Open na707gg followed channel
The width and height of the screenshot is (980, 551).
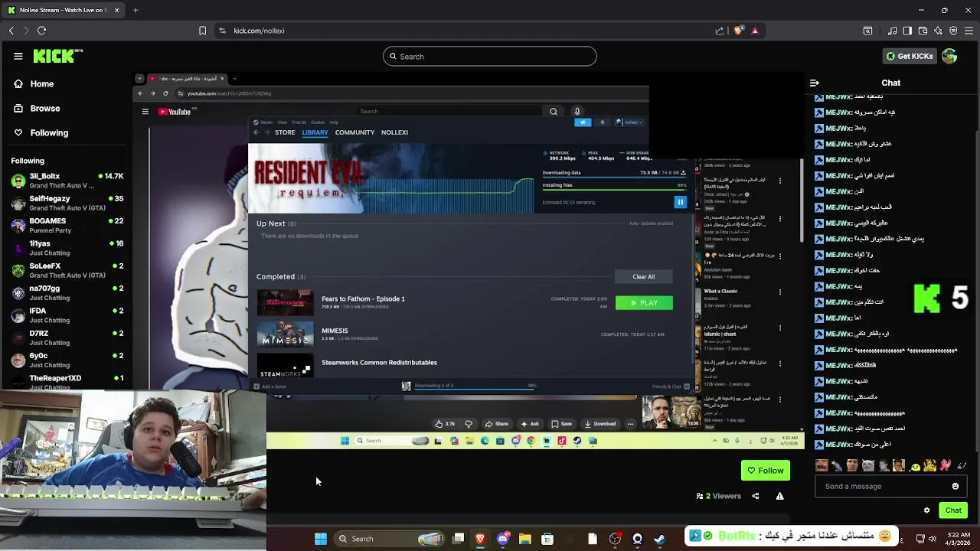click(67, 293)
